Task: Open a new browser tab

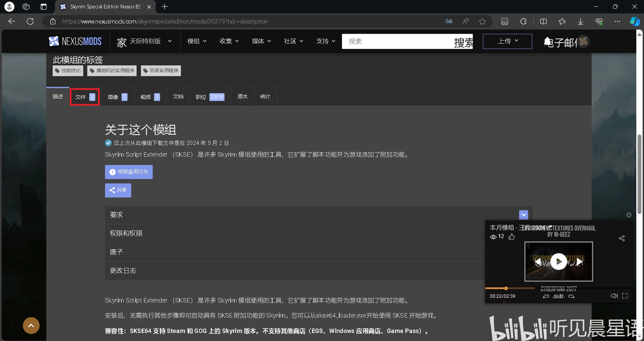Action: 165,6
